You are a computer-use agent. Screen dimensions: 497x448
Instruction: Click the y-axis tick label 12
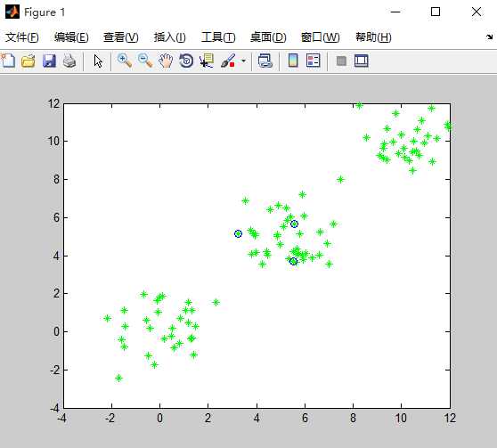point(53,103)
